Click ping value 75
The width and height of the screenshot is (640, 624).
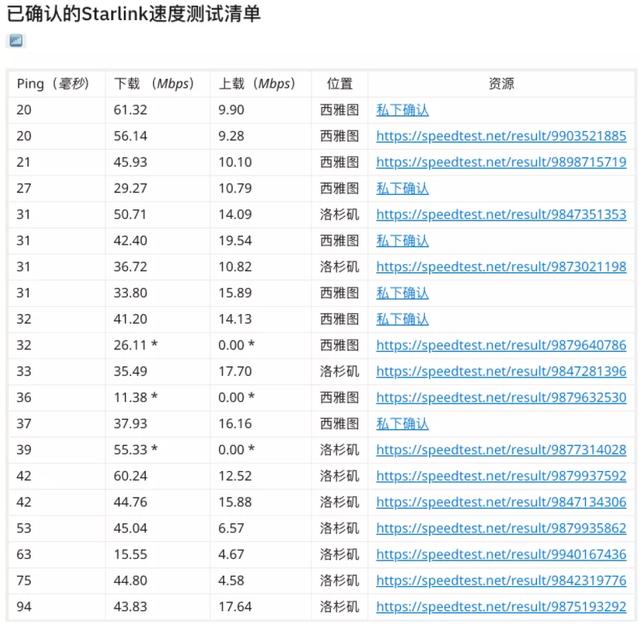click(x=24, y=580)
